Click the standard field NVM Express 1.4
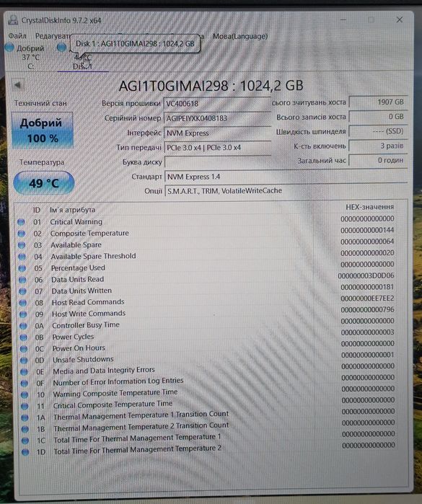The image size is (422, 504). click(286, 177)
